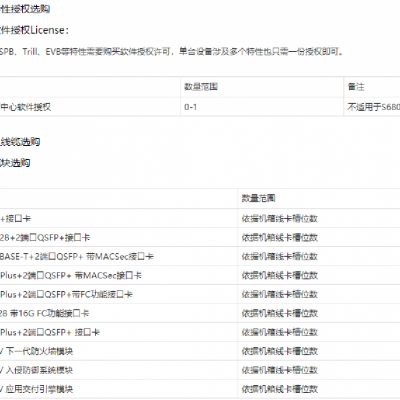The height and width of the screenshot is (400, 400).
Task: Click '依据机箱线卡槽位数' beside 'Plus+2端口QSFP+ 接口卡'
Action: pyautogui.click(x=280, y=333)
